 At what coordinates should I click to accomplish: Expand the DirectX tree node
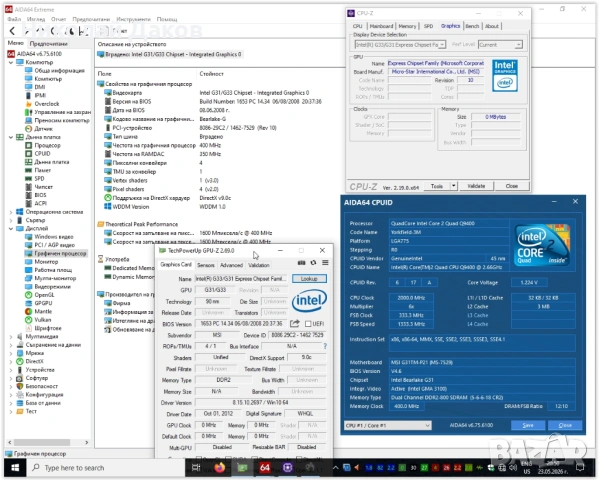pyautogui.click(x=11, y=362)
